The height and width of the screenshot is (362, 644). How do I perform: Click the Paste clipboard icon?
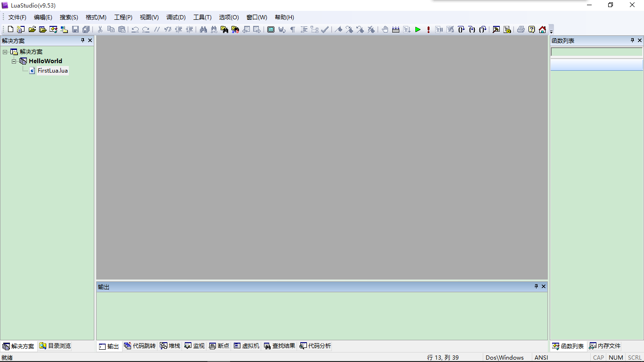[x=122, y=29]
